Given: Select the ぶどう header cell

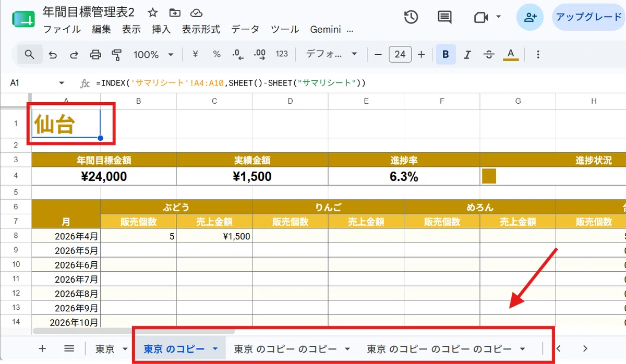Looking at the screenshot, I should click(x=176, y=207).
